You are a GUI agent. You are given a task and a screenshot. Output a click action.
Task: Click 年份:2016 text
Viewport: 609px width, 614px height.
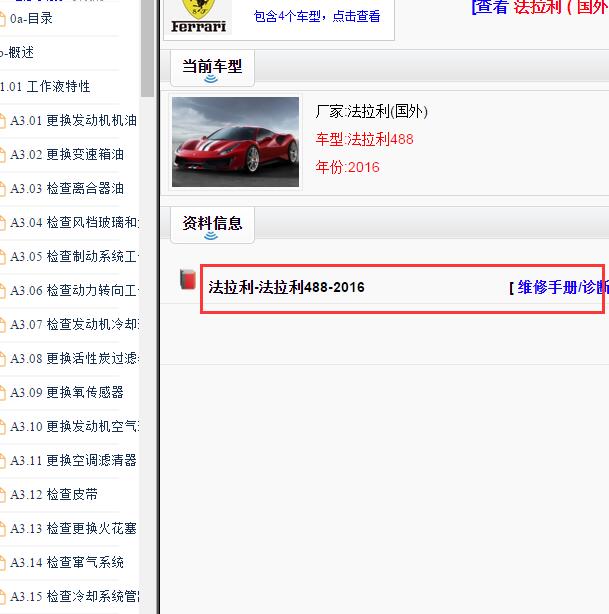(348, 167)
